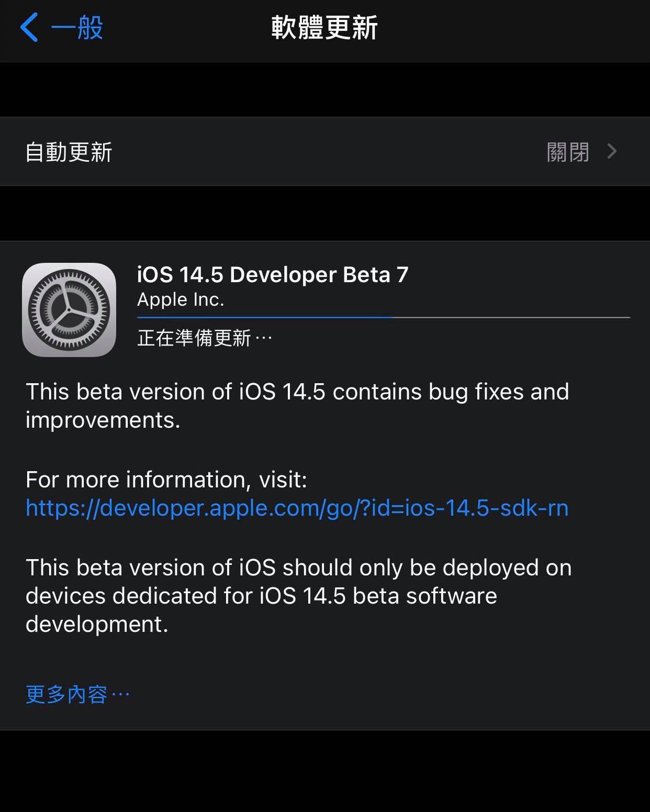Open the 自動更新 row
The image size is (650, 812).
(325, 151)
